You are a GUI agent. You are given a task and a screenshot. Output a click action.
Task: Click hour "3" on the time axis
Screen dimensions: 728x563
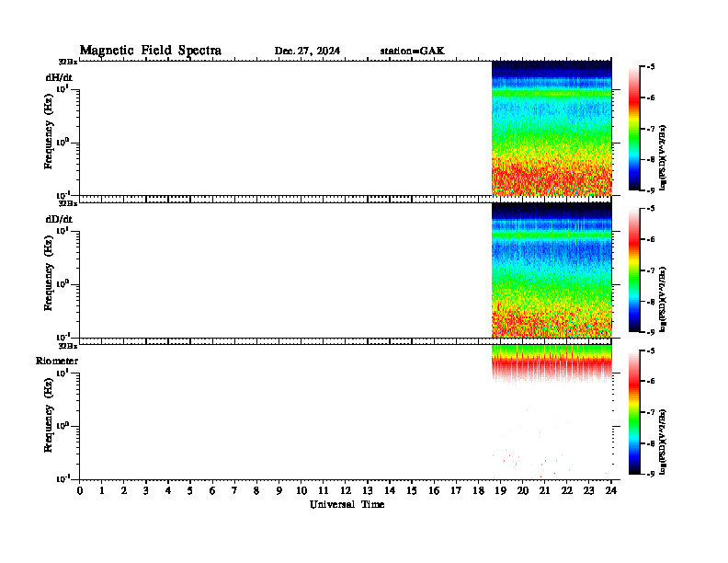146,490
